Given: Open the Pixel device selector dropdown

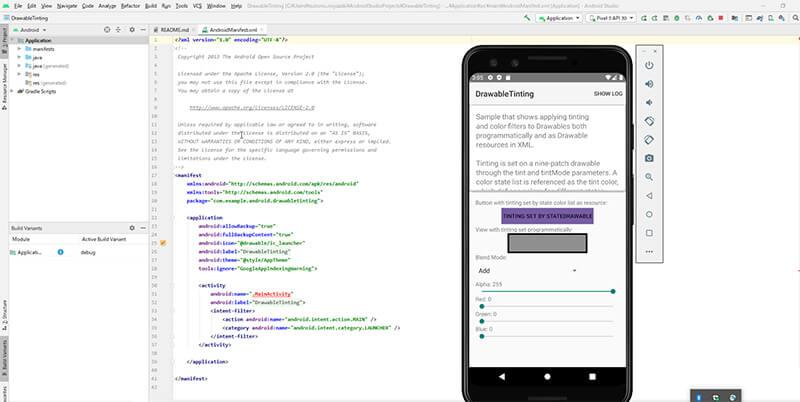Looking at the screenshot, I should pyautogui.click(x=610, y=18).
